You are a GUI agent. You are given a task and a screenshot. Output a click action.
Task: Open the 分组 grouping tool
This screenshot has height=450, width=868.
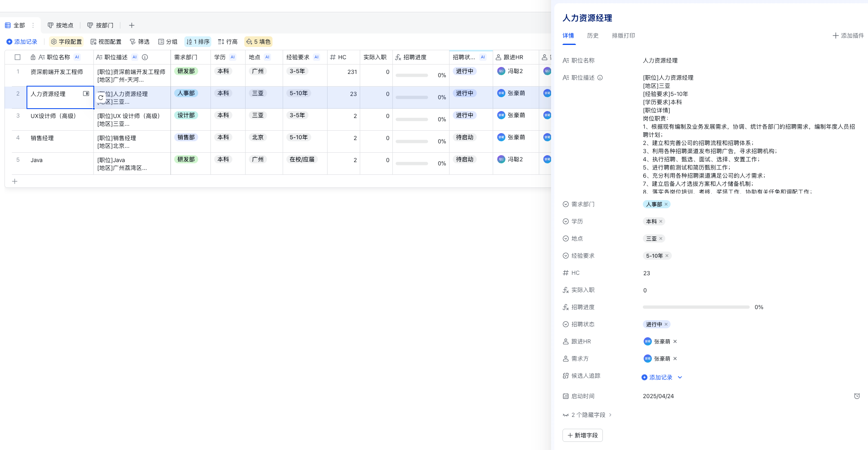pyautogui.click(x=168, y=41)
